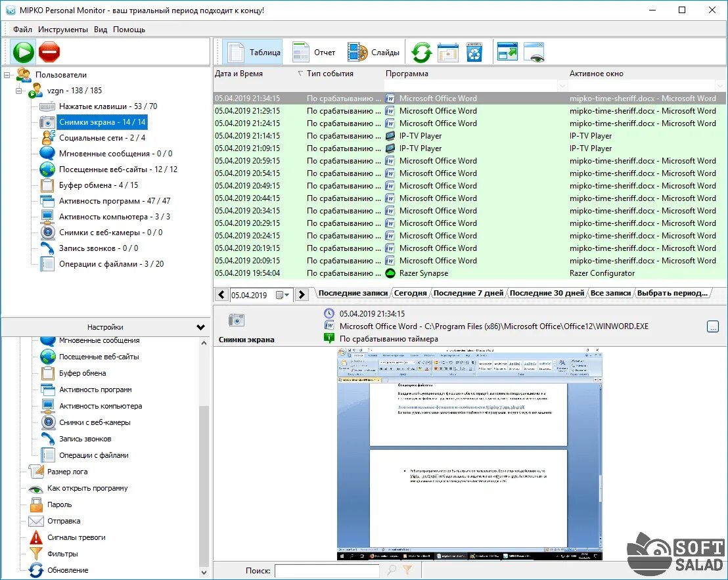
Task: Switch to Таблица view
Action: [252, 52]
